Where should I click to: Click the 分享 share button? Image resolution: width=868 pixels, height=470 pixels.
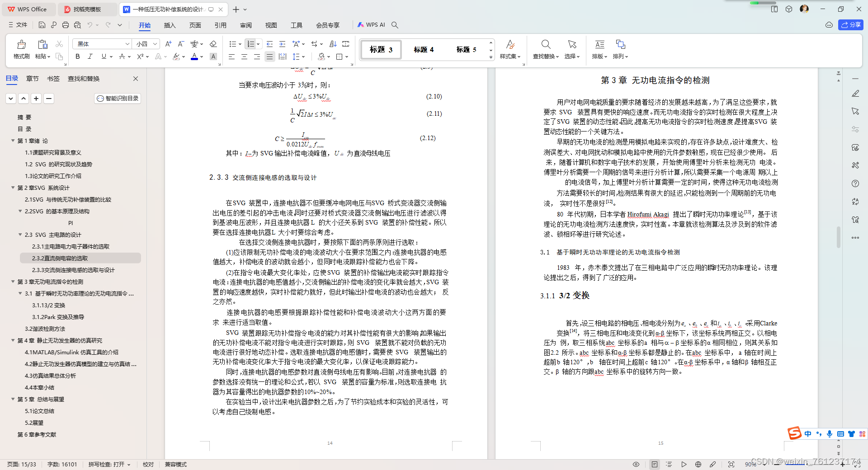click(851, 25)
